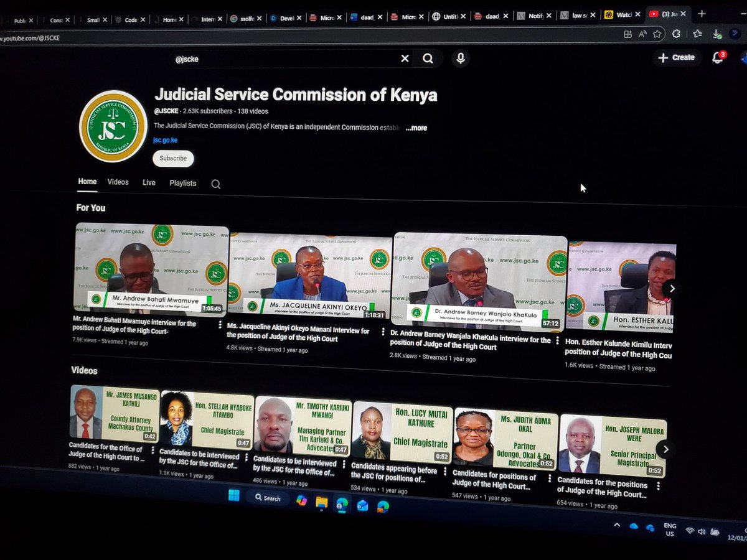This screenshot has width=747, height=560.
Task: Select the Home channel tab
Action: (x=87, y=182)
